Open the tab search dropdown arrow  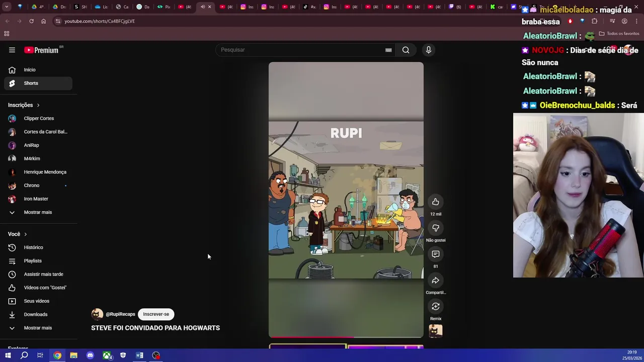[7, 7]
